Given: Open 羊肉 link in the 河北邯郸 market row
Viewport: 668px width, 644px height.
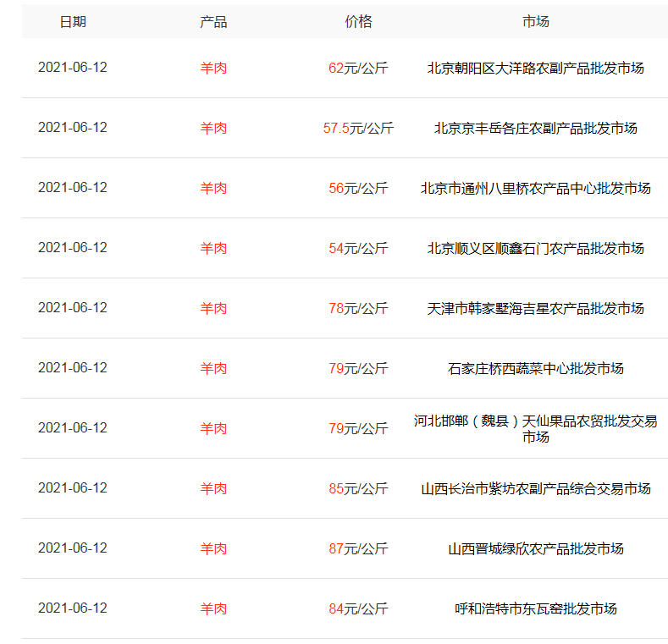Looking at the screenshot, I should click(213, 428).
